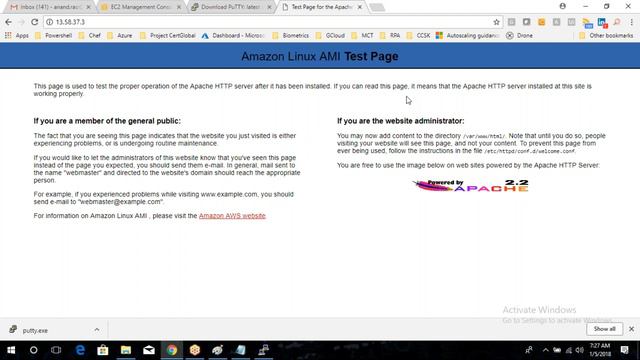Click Show all downloads

click(604, 329)
